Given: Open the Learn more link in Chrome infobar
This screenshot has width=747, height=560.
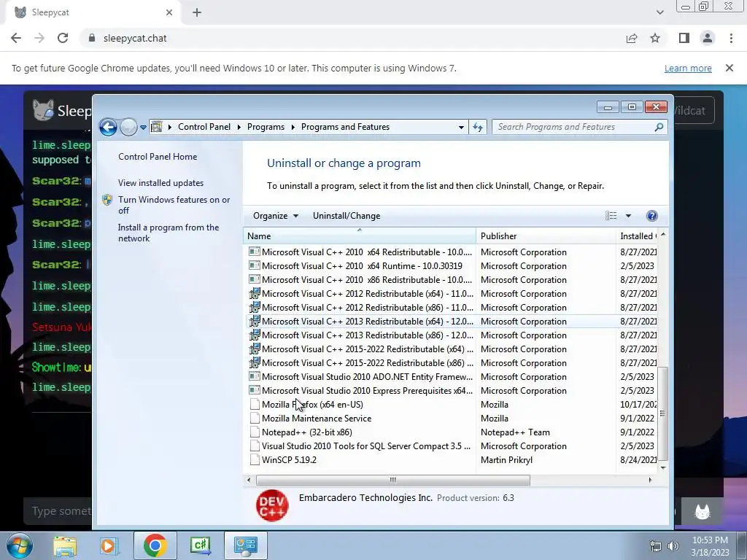Looking at the screenshot, I should [x=688, y=68].
